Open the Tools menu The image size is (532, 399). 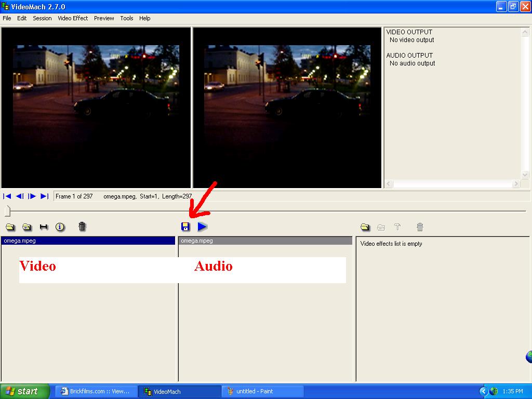click(127, 18)
